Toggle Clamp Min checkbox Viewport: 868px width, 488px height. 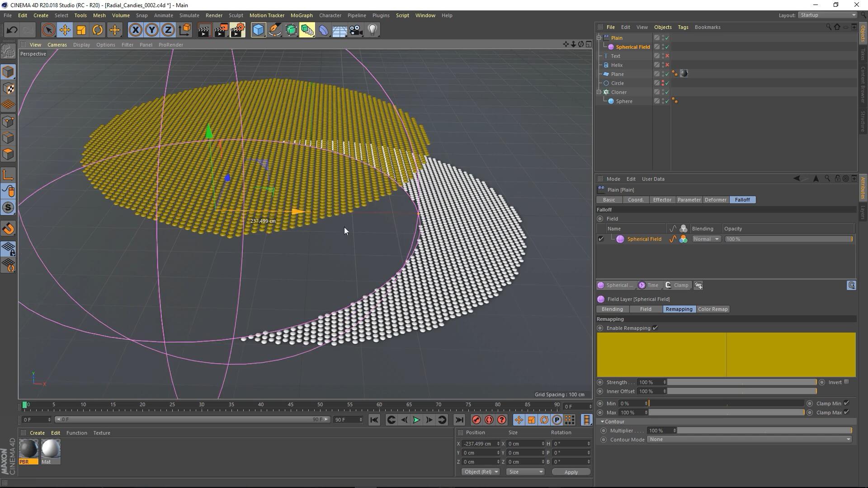click(x=846, y=403)
